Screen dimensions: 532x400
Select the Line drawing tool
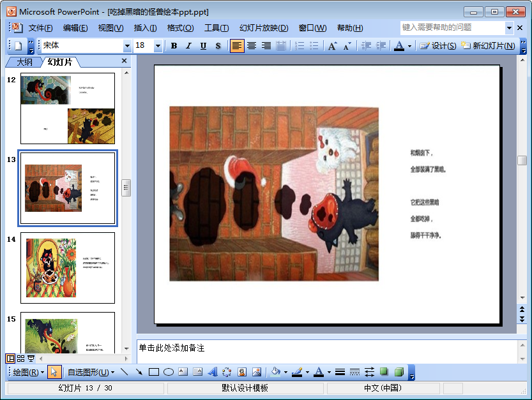tap(125, 372)
